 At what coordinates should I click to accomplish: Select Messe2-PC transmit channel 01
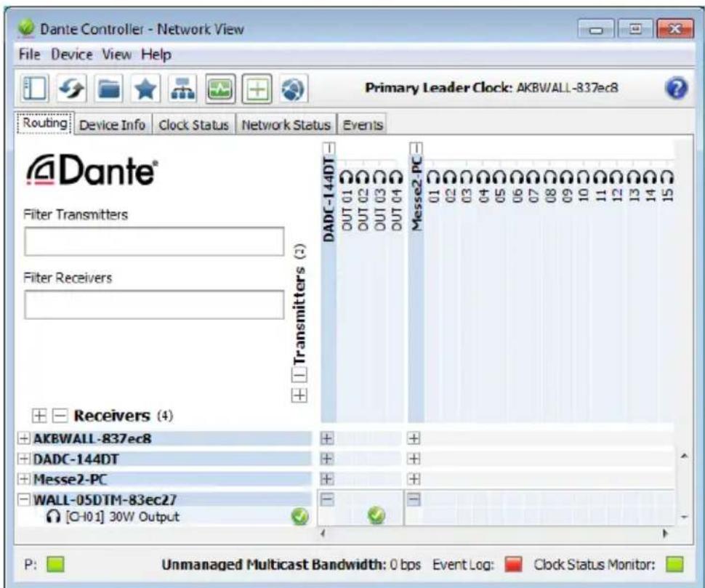[433, 185]
